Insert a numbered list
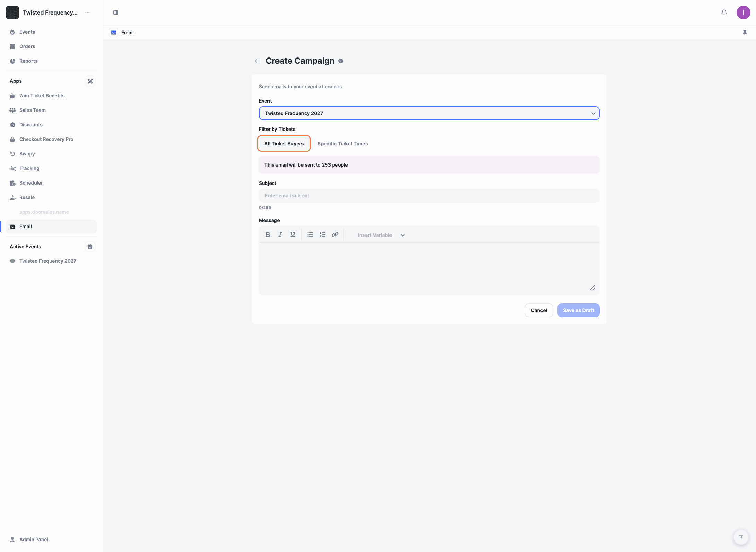756x552 pixels. pos(322,234)
